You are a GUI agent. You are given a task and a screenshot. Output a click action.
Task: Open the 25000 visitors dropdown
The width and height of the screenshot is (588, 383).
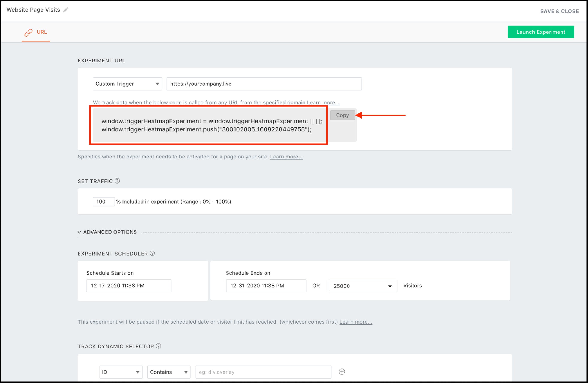point(362,286)
